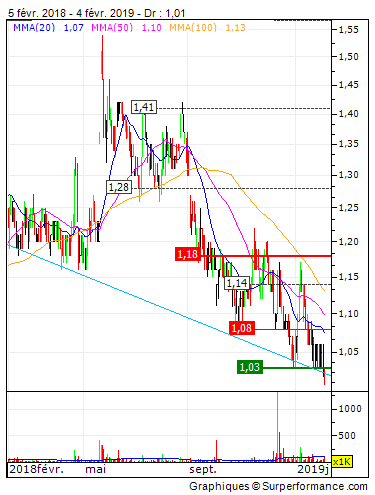
Task: Click the 500 volume axis label
Action: tap(347, 435)
